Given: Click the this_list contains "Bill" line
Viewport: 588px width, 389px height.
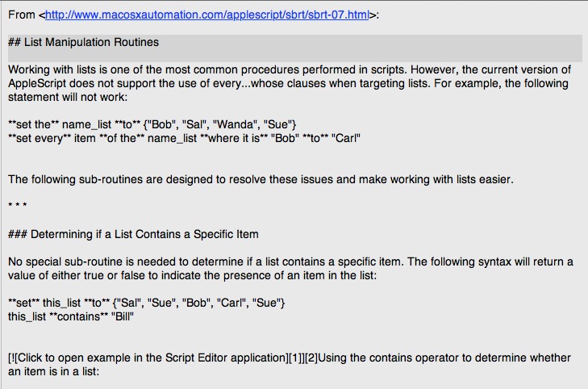Looking at the screenshot, I should click(71, 316).
